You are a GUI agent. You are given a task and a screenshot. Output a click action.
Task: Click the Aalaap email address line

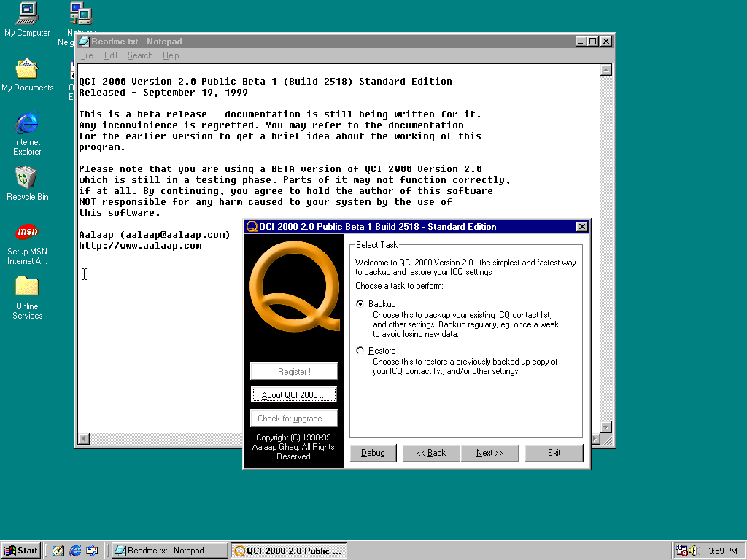click(x=155, y=235)
